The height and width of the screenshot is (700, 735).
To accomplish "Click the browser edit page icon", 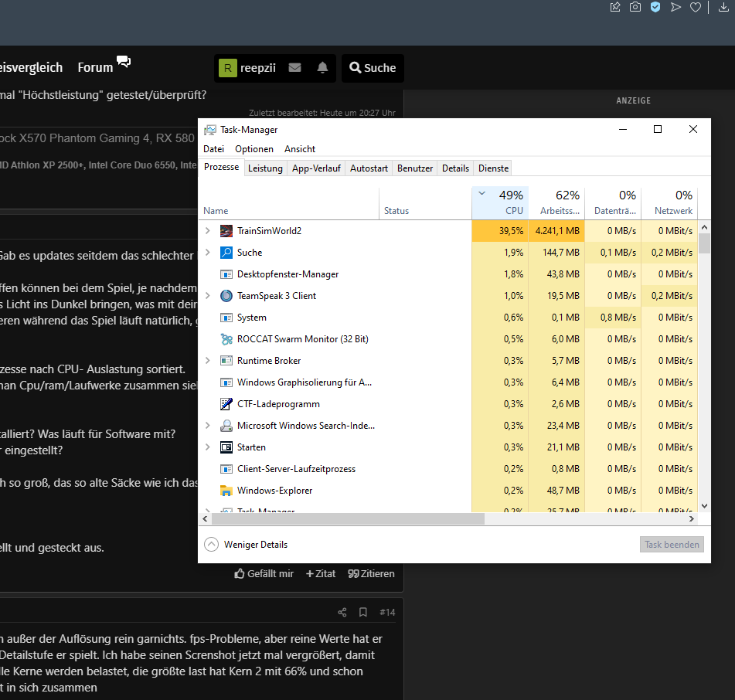I will pos(615,7).
